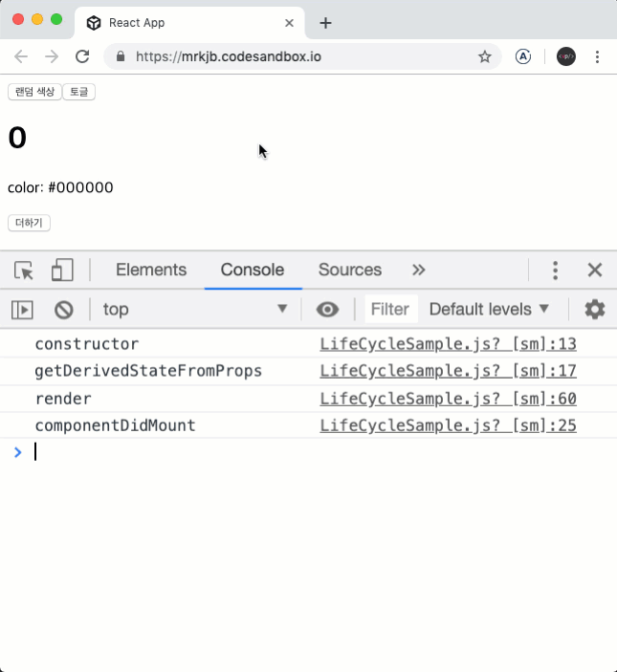Switch to the Sources tab

350,270
